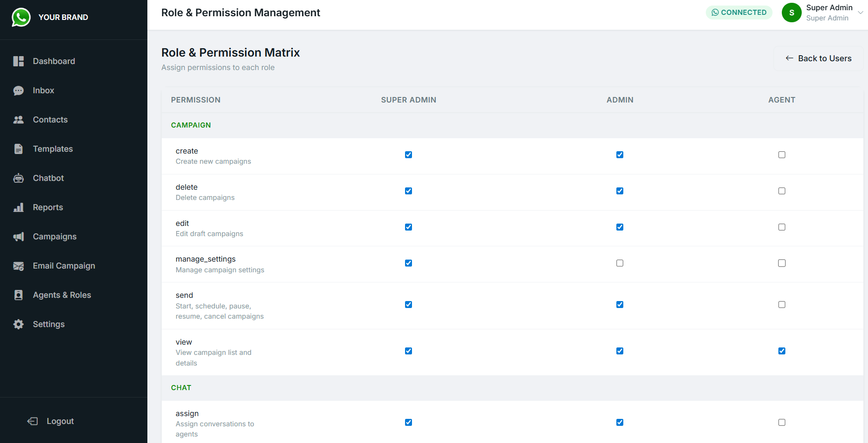Click the ADMIN column header

(620, 100)
